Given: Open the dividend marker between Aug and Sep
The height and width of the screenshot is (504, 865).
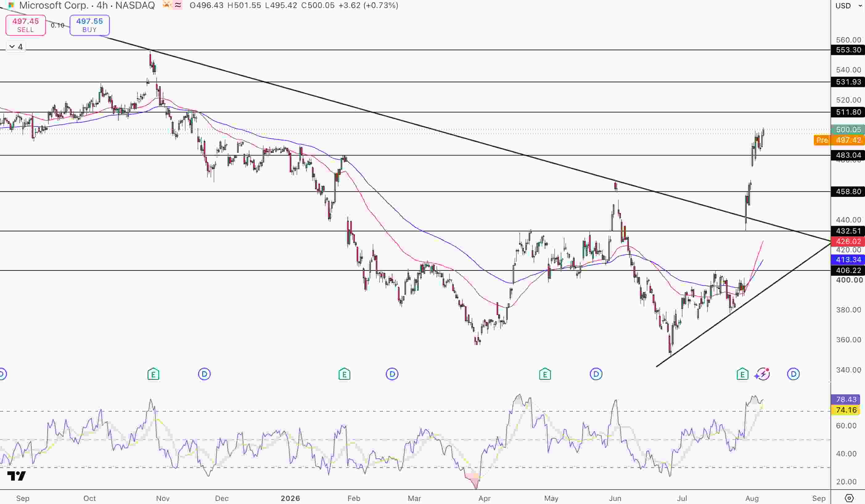Looking at the screenshot, I should pos(793,374).
